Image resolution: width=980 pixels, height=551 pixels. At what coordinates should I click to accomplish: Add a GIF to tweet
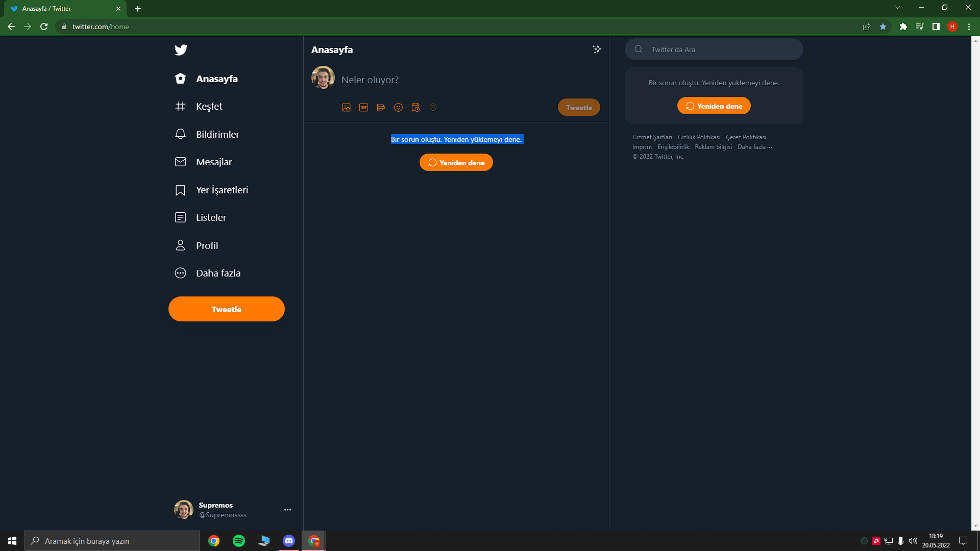click(x=363, y=107)
